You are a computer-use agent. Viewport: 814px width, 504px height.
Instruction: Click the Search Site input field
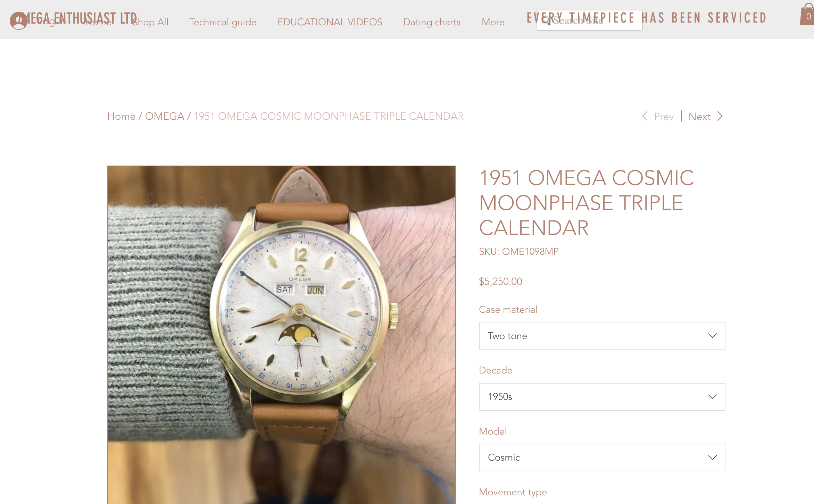(x=589, y=20)
